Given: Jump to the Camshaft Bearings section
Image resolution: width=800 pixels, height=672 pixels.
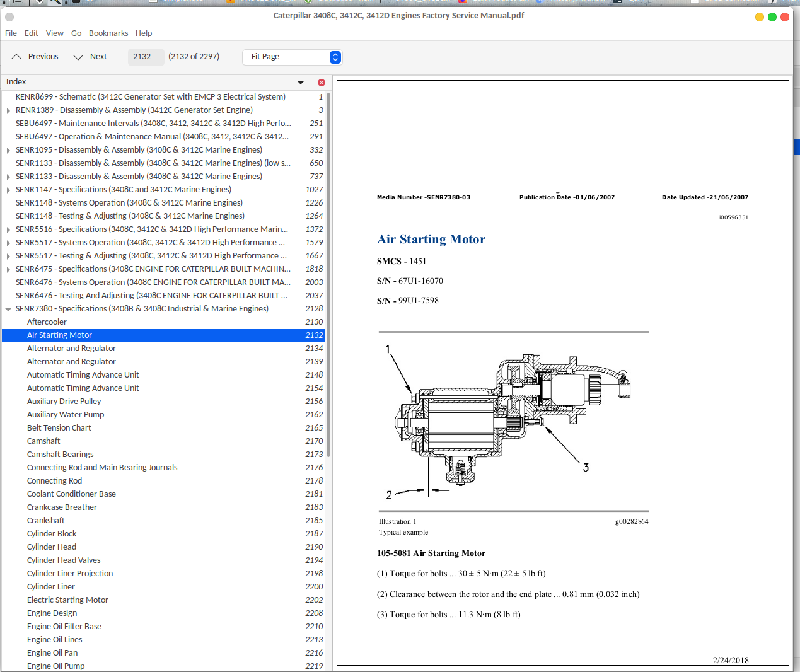Looking at the screenshot, I should point(60,454).
